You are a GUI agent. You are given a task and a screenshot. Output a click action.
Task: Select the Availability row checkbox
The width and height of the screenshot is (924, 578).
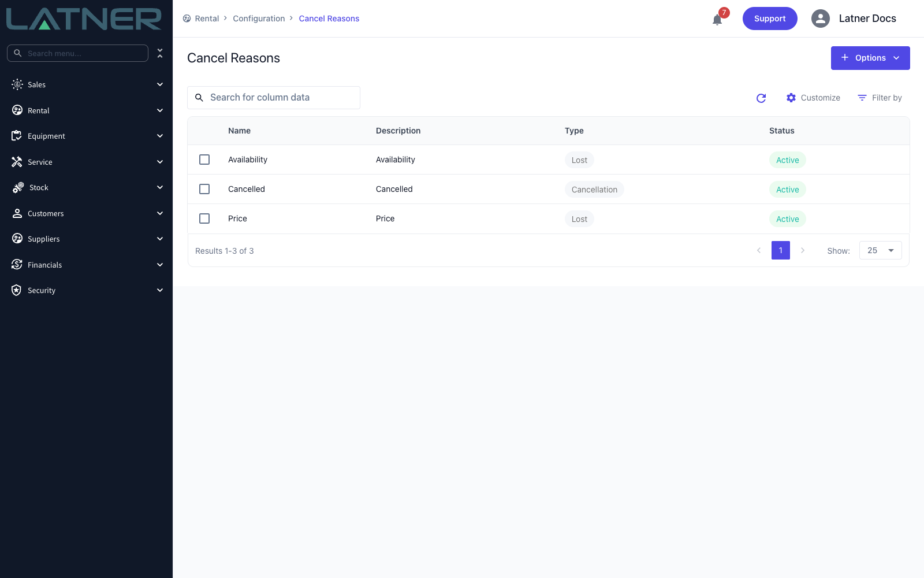point(204,160)
